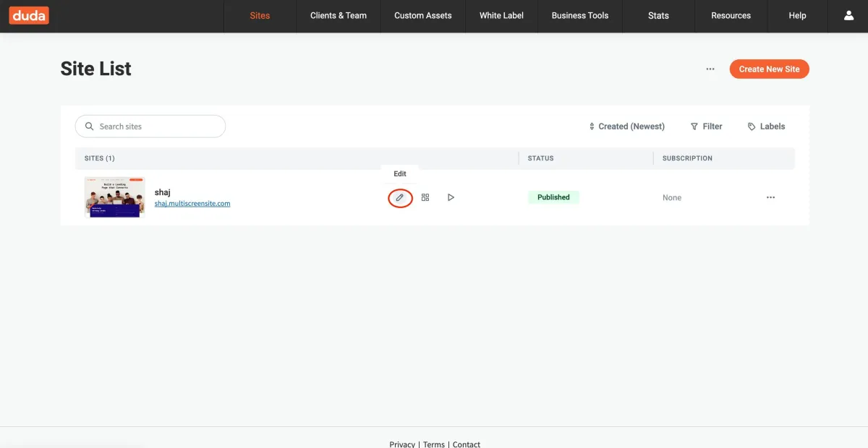Switch to the Stats section
Viewport: 868px width, 448px height.
point(658,15)
